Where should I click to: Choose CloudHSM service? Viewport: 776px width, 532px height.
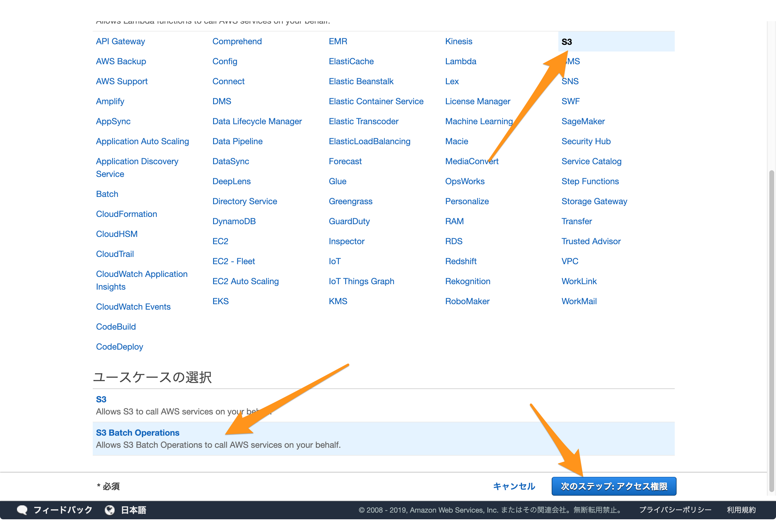[x=116, y=234]
